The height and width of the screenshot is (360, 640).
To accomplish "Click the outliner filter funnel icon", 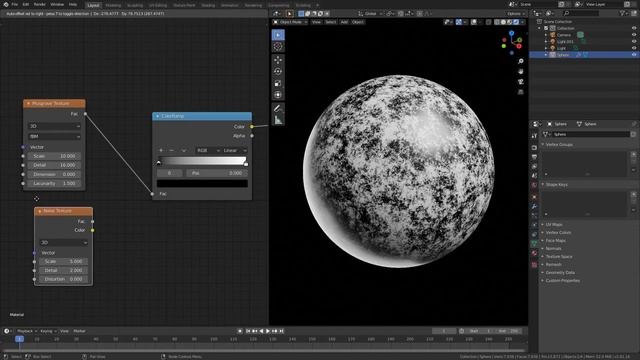I will tap(623, 13).
